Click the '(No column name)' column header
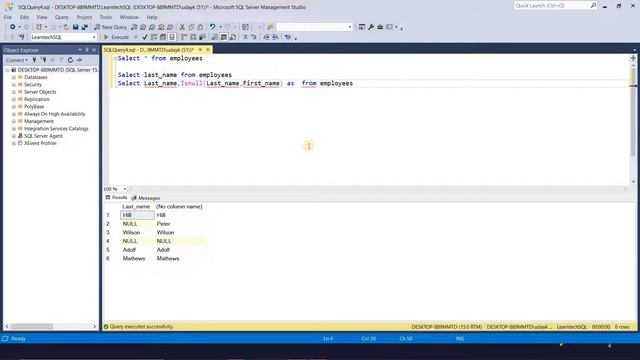The width and height of the screenshot is (640, 360). tap(179, 207)
